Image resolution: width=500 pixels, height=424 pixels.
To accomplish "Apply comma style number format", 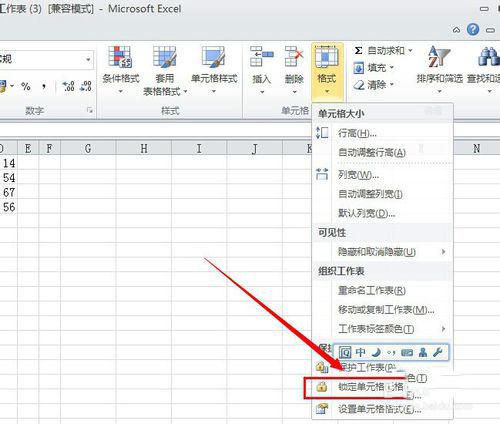I will (x=44, y=87).
